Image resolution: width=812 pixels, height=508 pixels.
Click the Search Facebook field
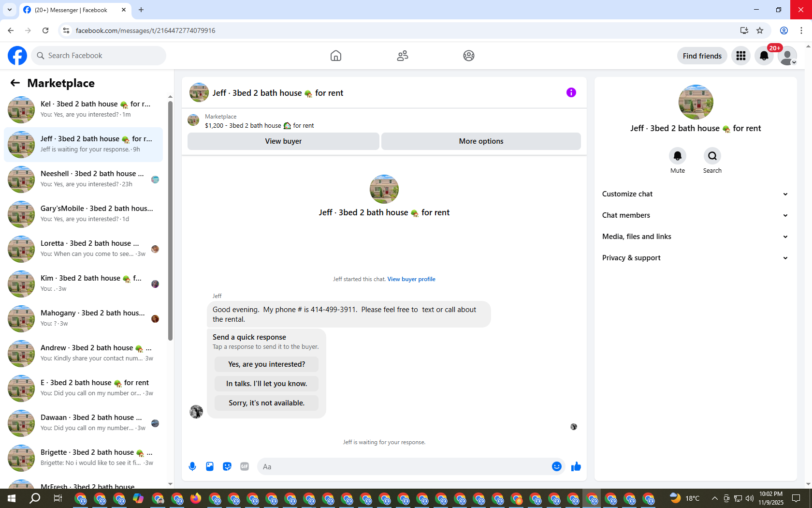pyautogui.click(x=99, y=56)
